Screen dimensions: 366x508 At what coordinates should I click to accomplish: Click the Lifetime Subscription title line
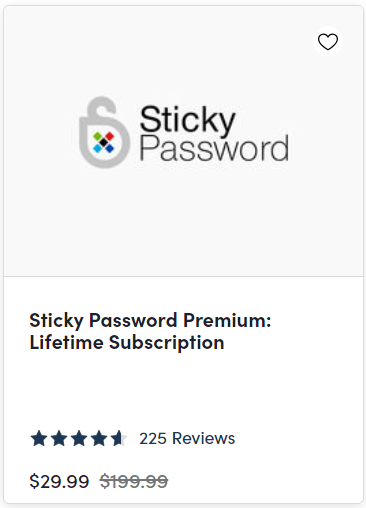[127, 342]
